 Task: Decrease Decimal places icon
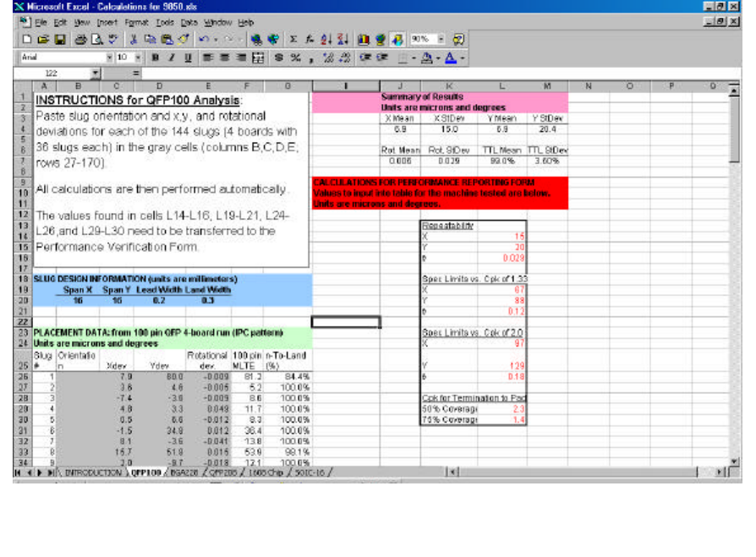click(x=345, y=57)
